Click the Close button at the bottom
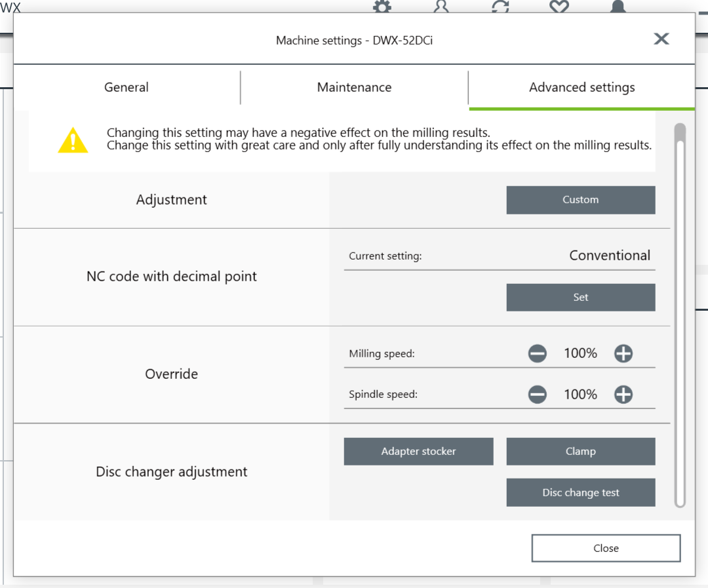 pos(606,548)
